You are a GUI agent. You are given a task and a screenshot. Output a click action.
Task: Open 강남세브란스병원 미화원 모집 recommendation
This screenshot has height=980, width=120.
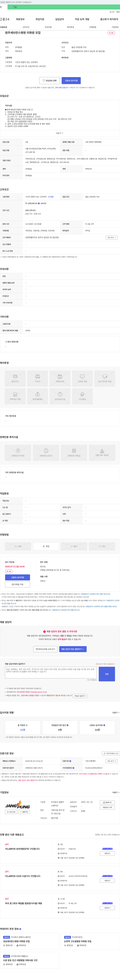click(x=16, y=941)
